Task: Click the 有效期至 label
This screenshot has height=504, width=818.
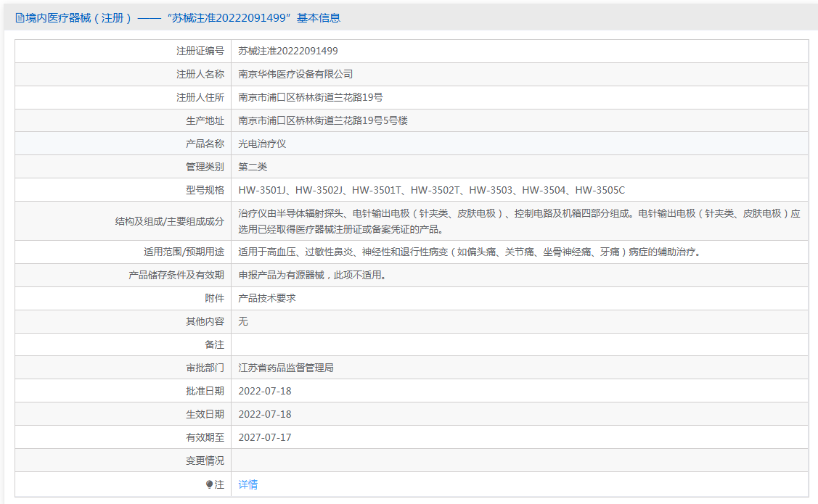Action: [x=205, y=438]
